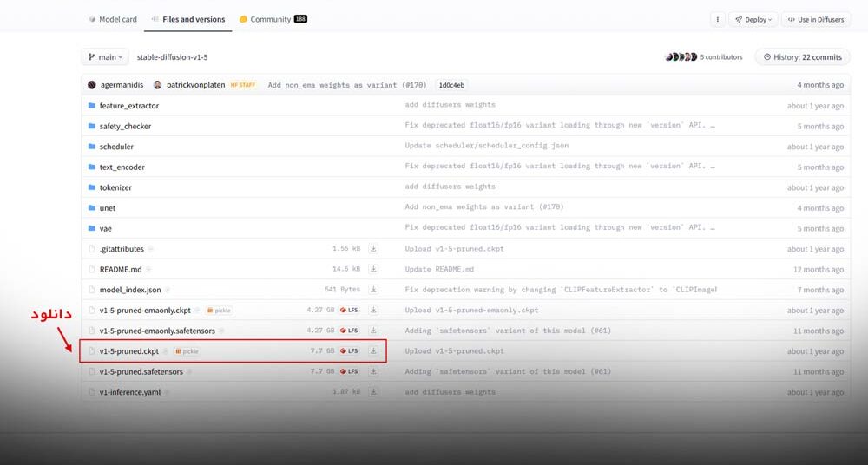Open the main branch selector

[x=105, y=57]
